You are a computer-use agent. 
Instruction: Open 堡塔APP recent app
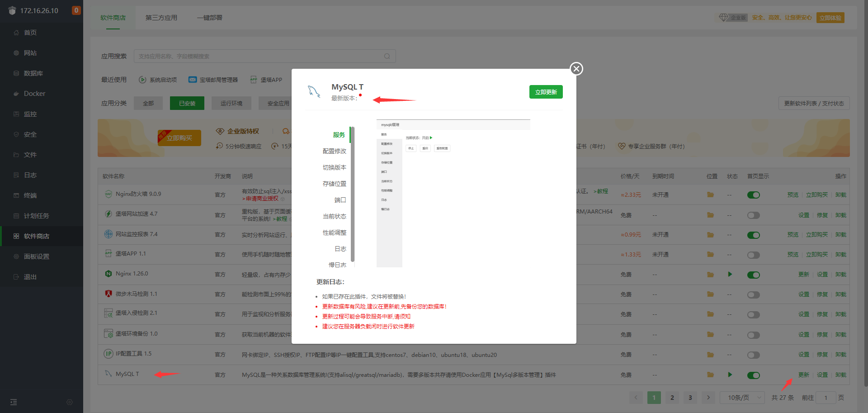click(266, 80)
